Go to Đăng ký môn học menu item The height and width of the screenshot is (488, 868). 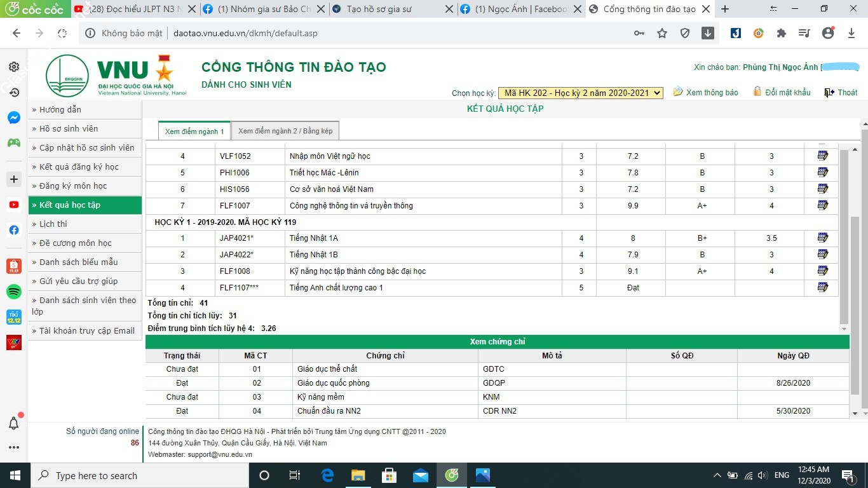[73, 186]
